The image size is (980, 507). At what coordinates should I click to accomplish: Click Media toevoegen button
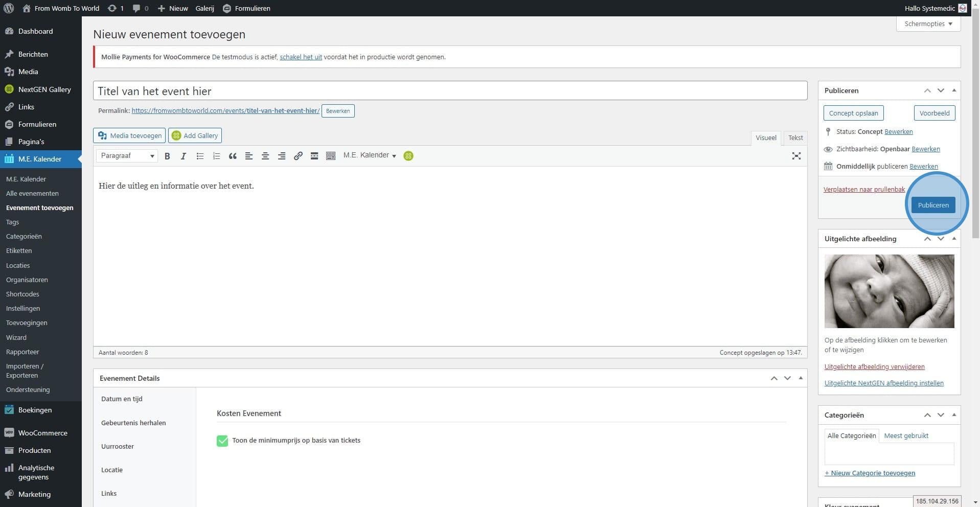(129, 135)
